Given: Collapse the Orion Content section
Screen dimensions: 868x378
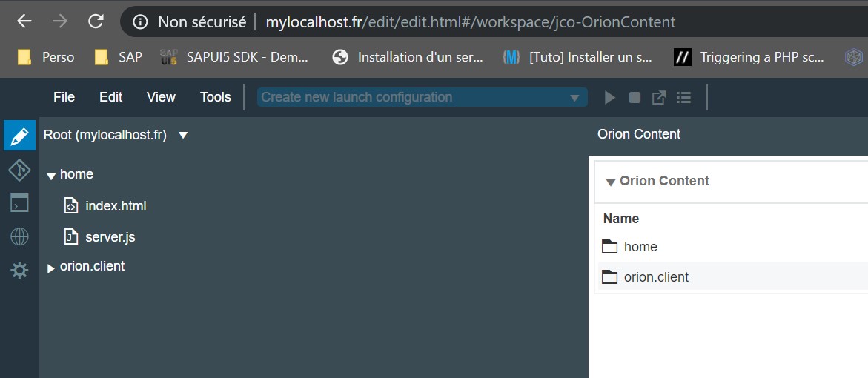Looking at the screenshot, I should 611,182.
